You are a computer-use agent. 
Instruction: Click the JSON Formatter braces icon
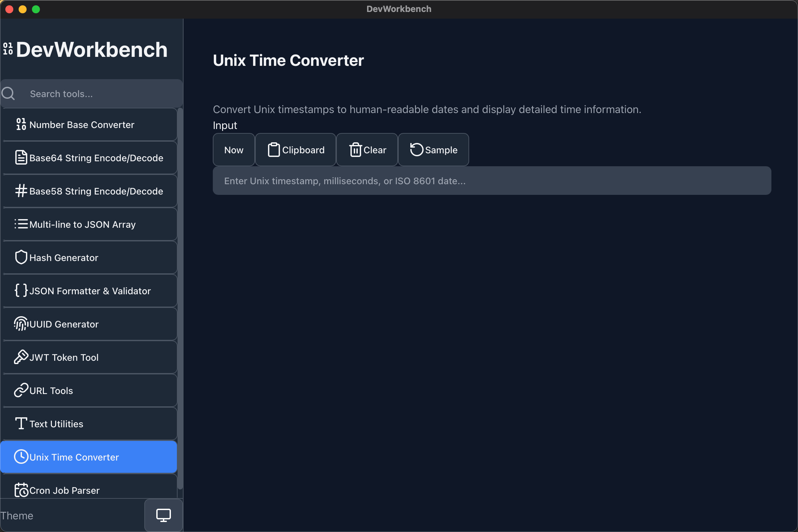[21, 290]
